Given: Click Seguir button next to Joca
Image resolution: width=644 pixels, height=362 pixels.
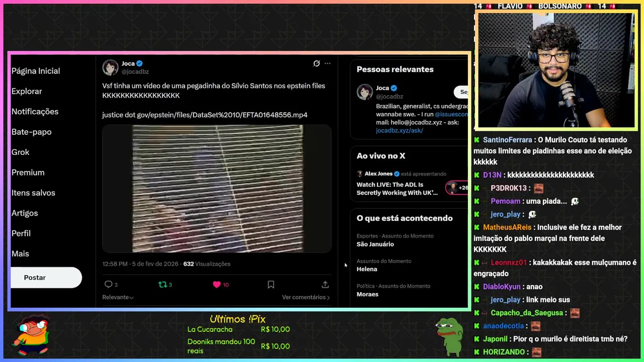Looking at the screenshot, I should coord(461,92).
